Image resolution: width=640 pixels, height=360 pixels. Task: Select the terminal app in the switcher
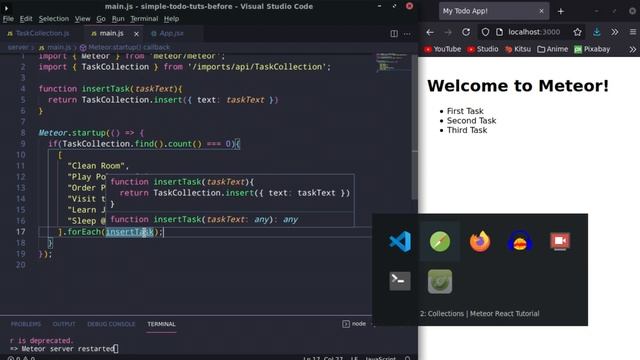[x=400, y=281]
